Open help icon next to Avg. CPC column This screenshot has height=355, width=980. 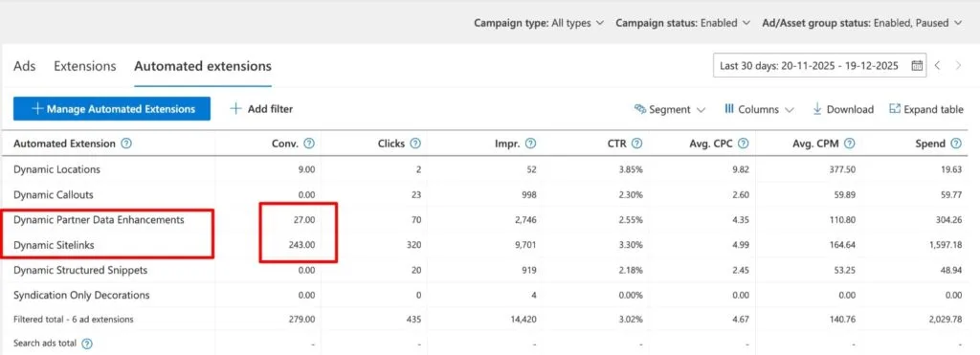743,144
